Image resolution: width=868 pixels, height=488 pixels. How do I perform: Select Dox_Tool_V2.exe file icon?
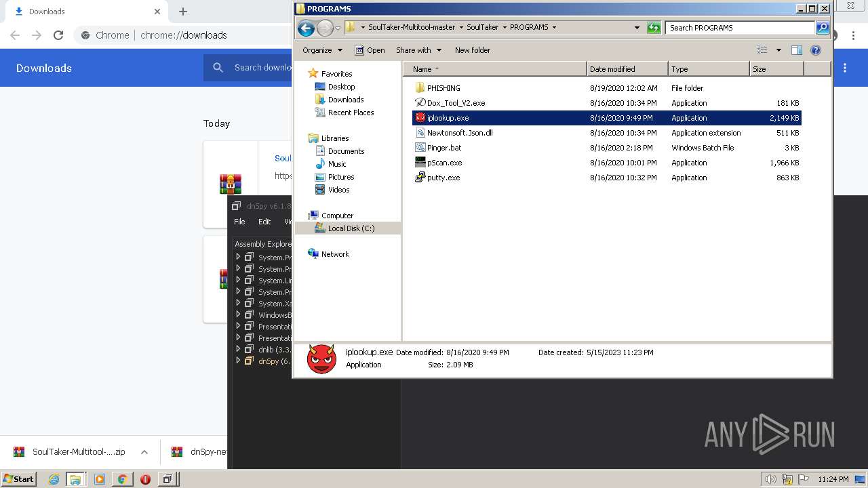420,103
